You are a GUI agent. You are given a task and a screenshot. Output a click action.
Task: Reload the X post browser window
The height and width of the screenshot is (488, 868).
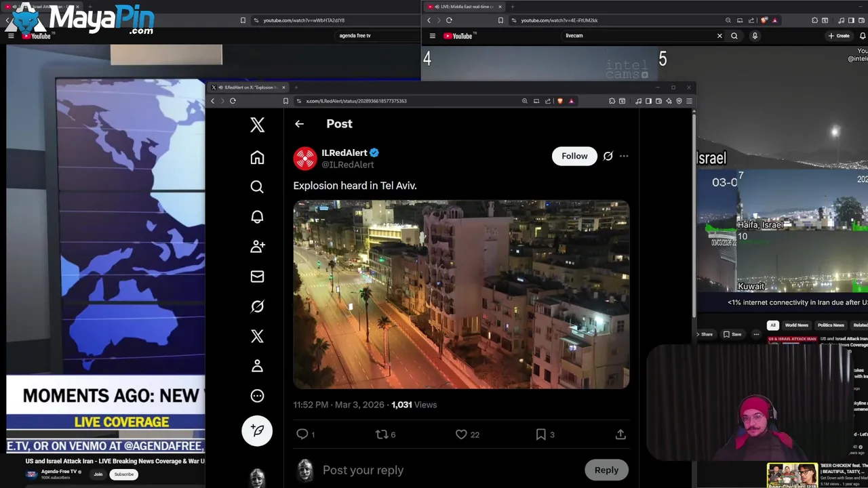[233, 101]
